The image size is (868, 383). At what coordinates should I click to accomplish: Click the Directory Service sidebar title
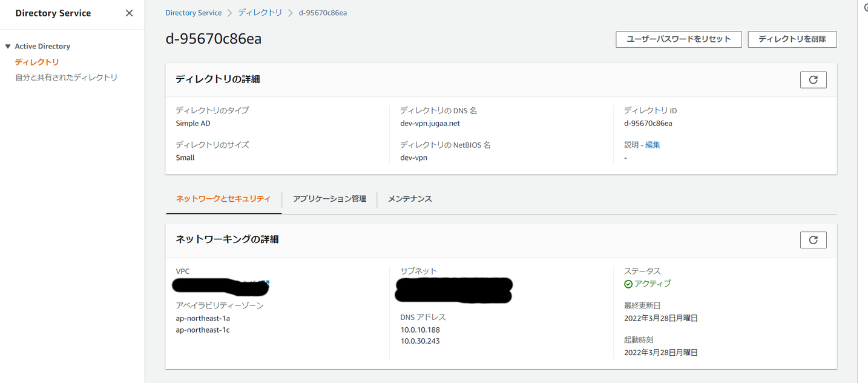(53, 13)
